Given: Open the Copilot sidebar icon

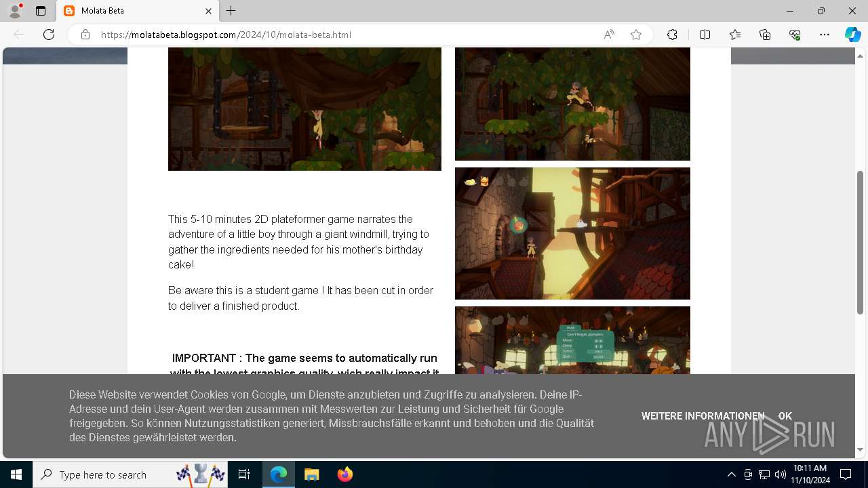Looking at the screenshot, I should 853,35.
